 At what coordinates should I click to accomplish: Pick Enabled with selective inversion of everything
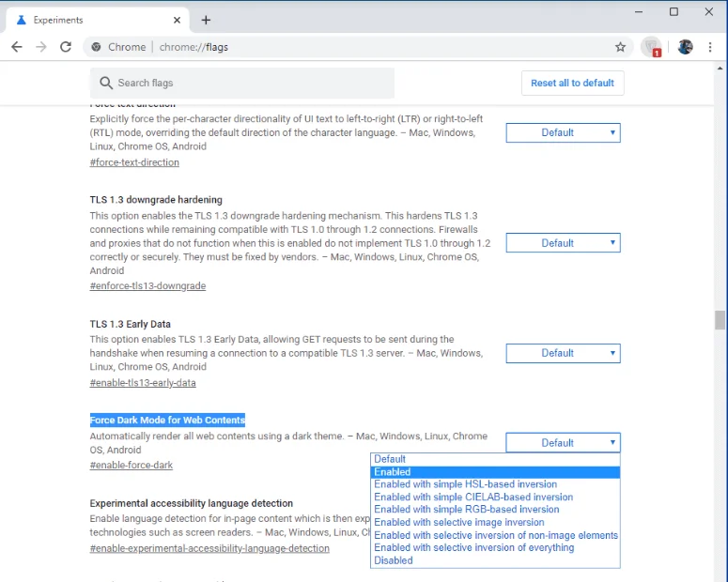pos(495,547)
